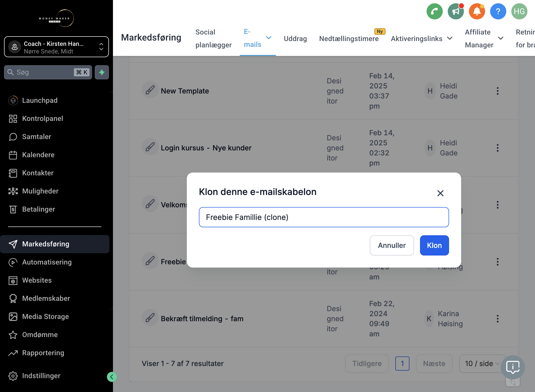Click the blue help question mark icon

[x=498, y=11]
